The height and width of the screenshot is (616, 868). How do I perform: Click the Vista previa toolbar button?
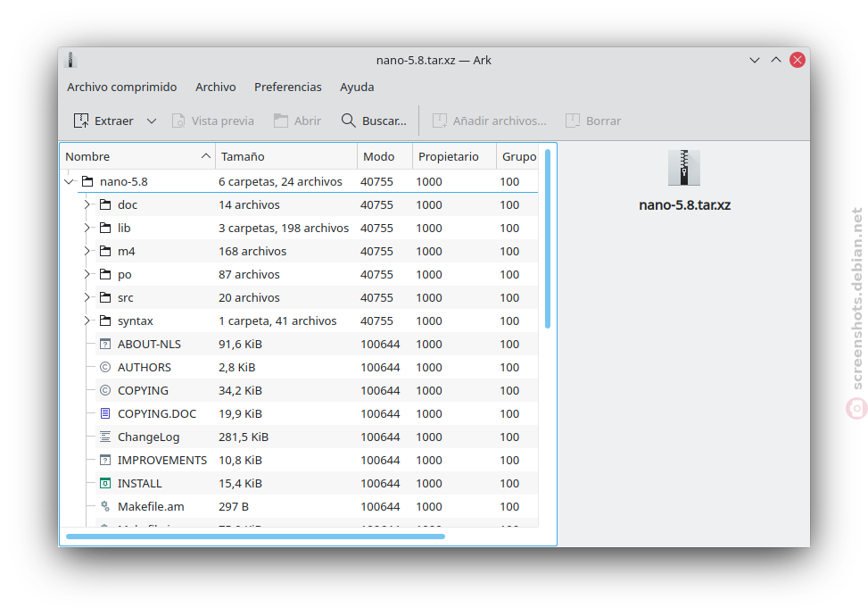213,121
